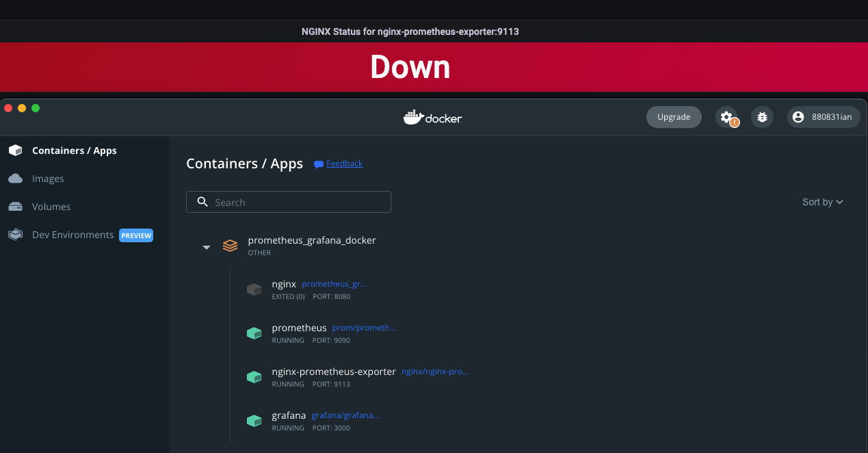Select the nginx-prometheus-exporter container name

(x=334, y=372)
